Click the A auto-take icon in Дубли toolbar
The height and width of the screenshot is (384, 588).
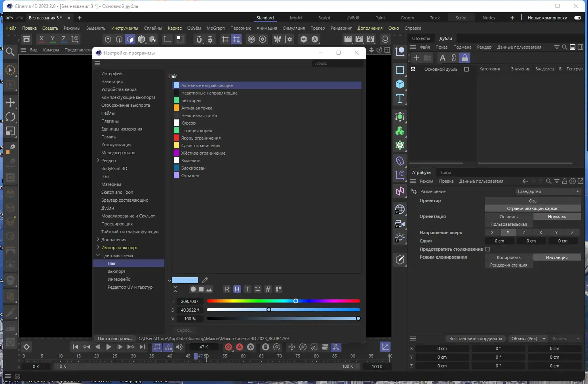(443, 58)
